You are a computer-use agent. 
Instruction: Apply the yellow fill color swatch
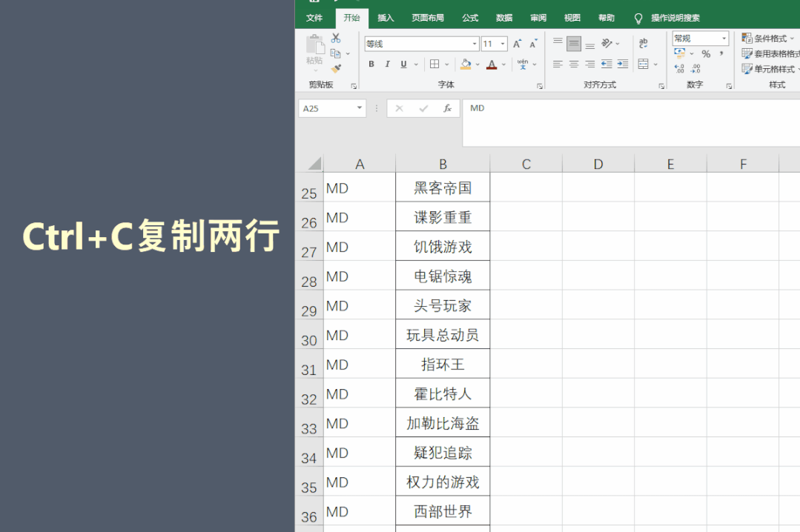[466, 64]
